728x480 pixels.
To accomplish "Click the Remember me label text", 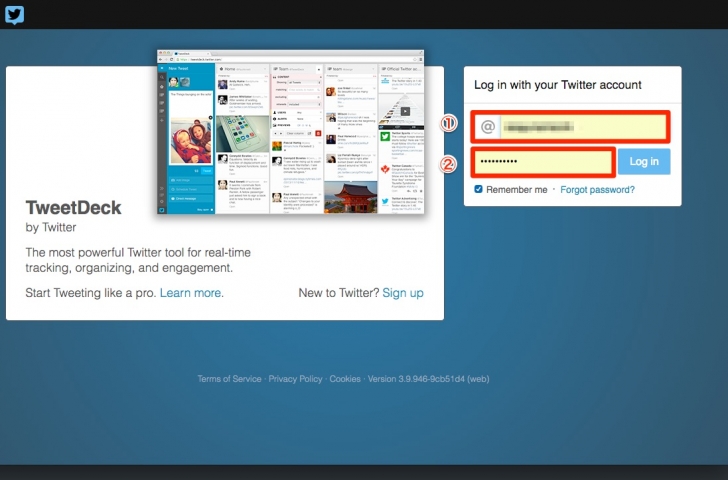I will click(x=517, y=189).
